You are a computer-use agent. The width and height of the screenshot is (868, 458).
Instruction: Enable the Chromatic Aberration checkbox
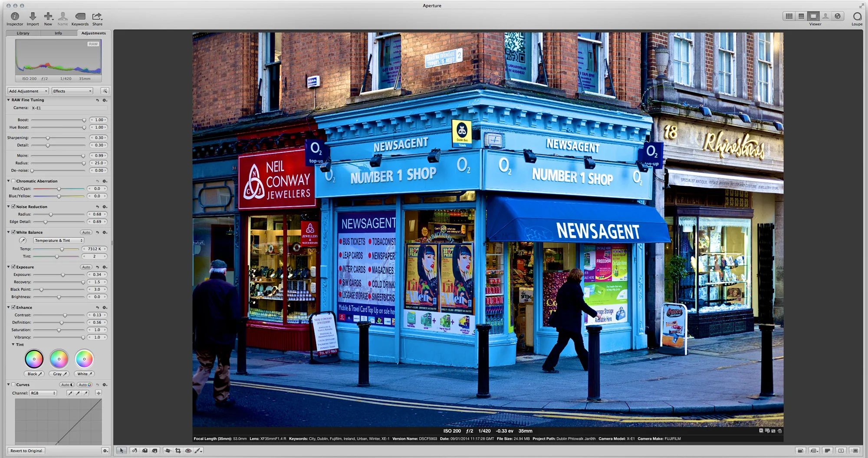tap(13, 181)
